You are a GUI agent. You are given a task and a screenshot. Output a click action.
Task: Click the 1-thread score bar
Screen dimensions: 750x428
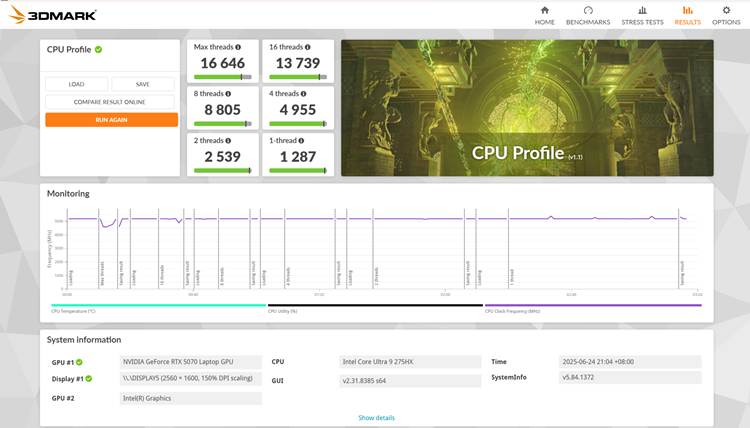298,171
